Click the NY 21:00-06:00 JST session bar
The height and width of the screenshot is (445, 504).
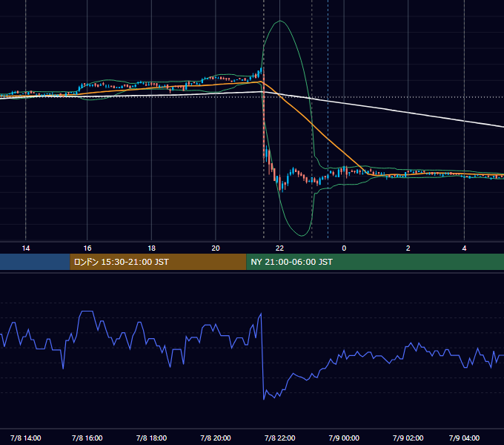[375, 262]
